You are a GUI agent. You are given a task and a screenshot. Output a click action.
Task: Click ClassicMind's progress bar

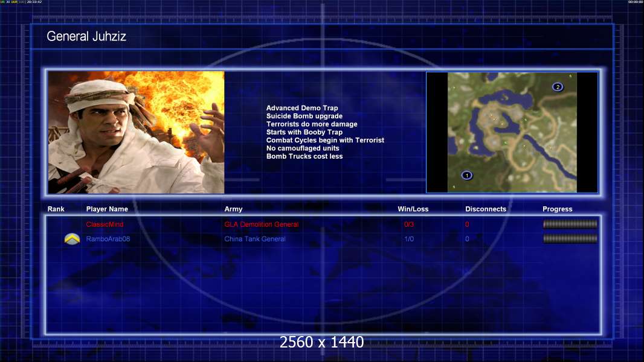(570, 224)
